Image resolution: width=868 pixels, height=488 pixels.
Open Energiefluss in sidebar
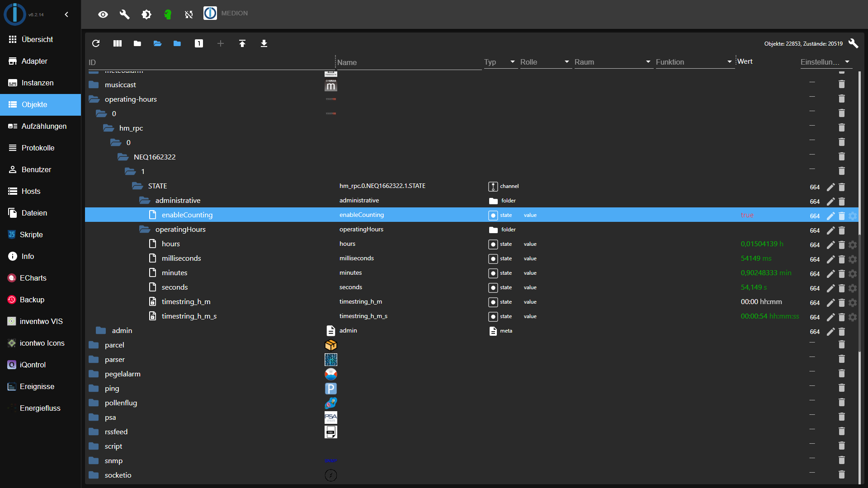point(41,408)
